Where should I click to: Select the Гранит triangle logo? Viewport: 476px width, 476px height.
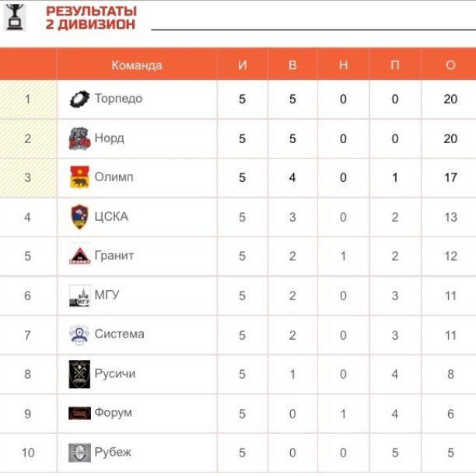79,256
